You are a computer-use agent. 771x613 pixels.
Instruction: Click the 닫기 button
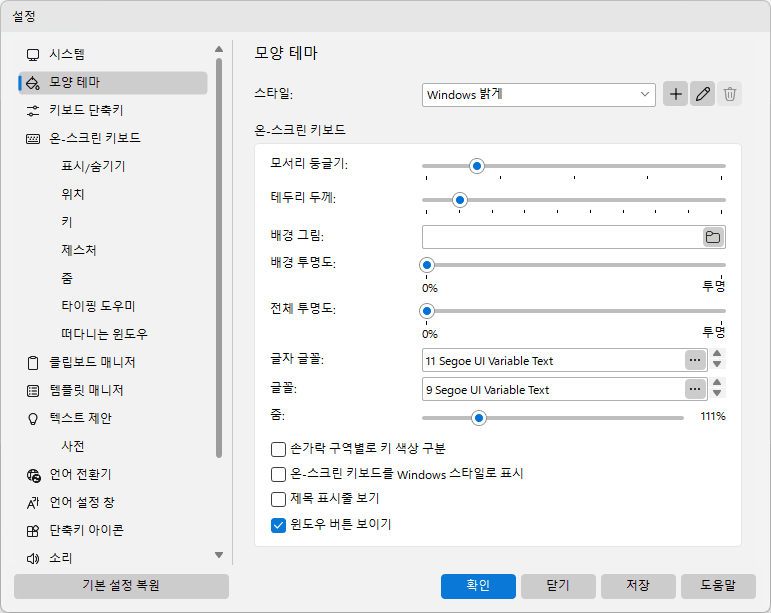click(558, 586)
